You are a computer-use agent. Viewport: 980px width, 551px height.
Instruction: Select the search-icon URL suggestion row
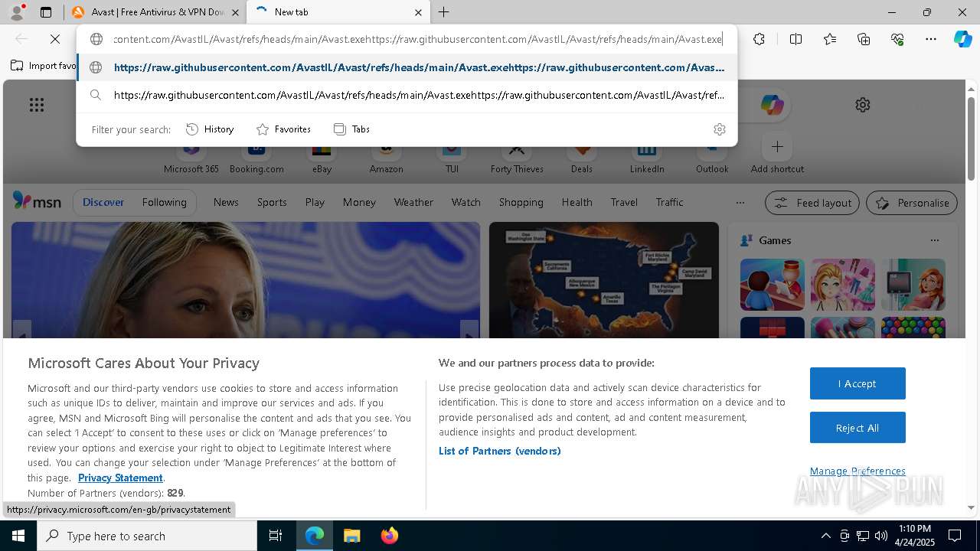click(x=407, y=95)
